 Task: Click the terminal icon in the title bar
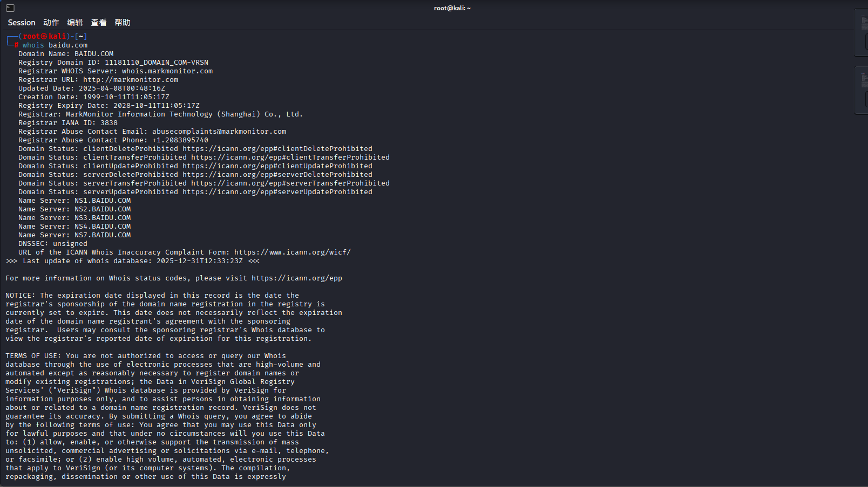tap(10, 8)
